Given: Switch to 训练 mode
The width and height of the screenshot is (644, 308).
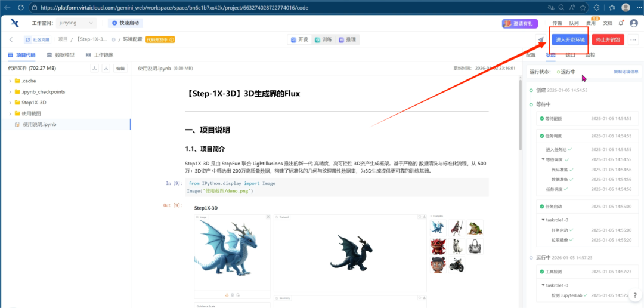Looking at the screenshot, I should click(323, 39).
